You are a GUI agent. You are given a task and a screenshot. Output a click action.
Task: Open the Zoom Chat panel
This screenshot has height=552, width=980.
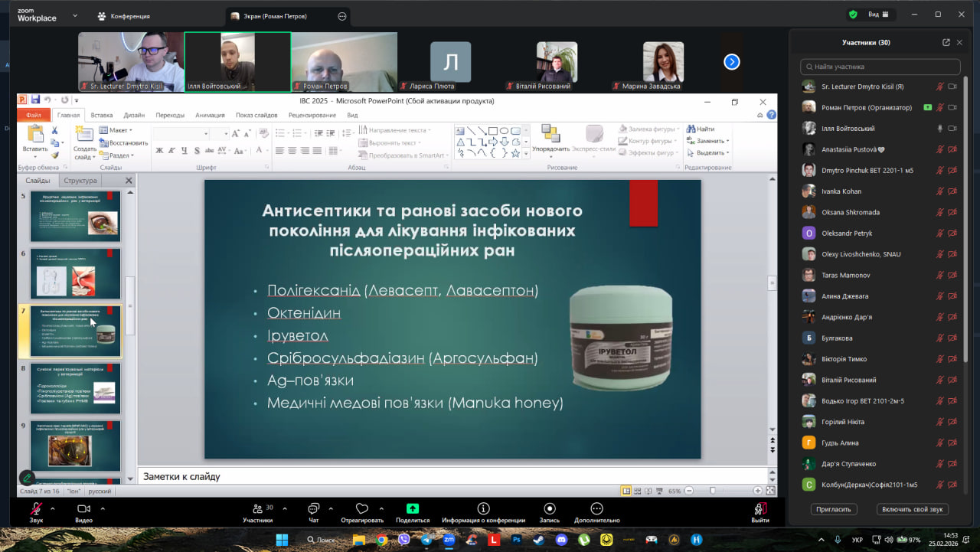pos(313,509)
